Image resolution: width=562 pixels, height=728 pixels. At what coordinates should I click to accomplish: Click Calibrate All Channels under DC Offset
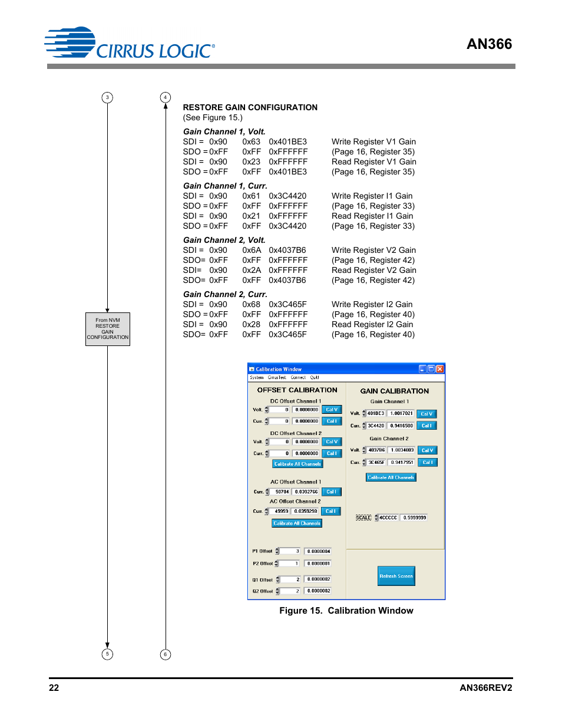pos(297,464)
